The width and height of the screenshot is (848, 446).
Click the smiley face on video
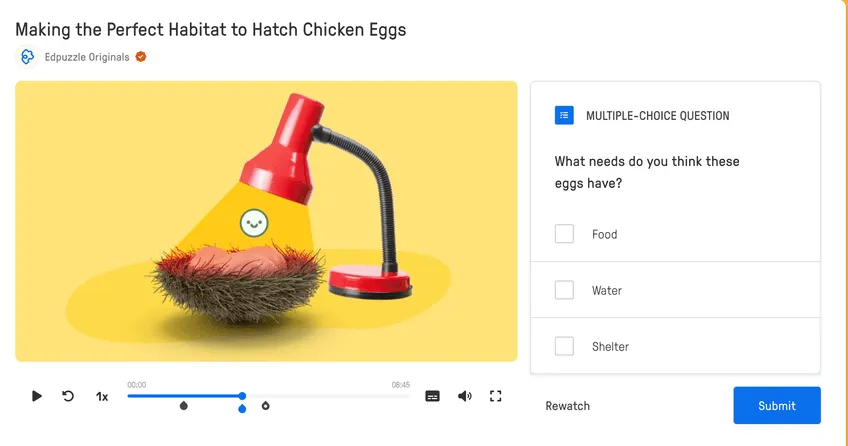tap(254, 223)
